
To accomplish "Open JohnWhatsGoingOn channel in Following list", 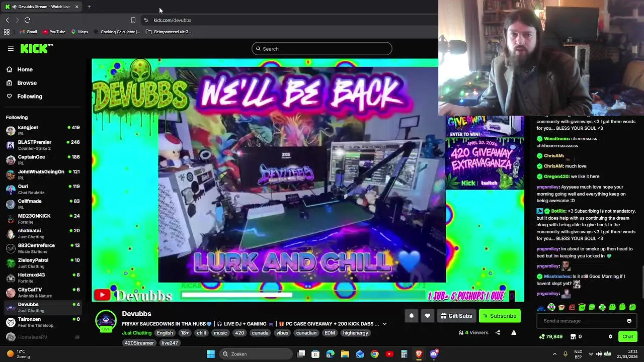I will pos(43,174).
